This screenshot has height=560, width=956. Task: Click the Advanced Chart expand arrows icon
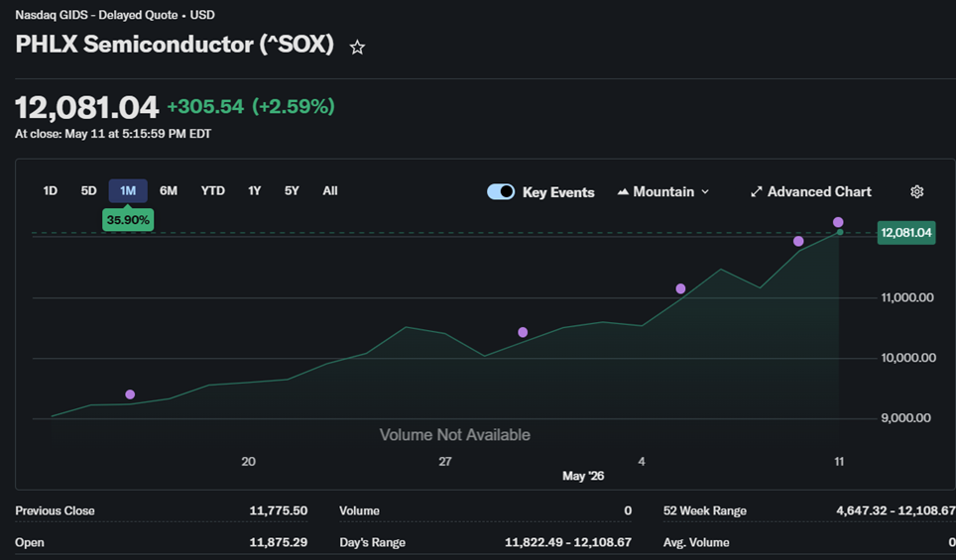[756, 192]
